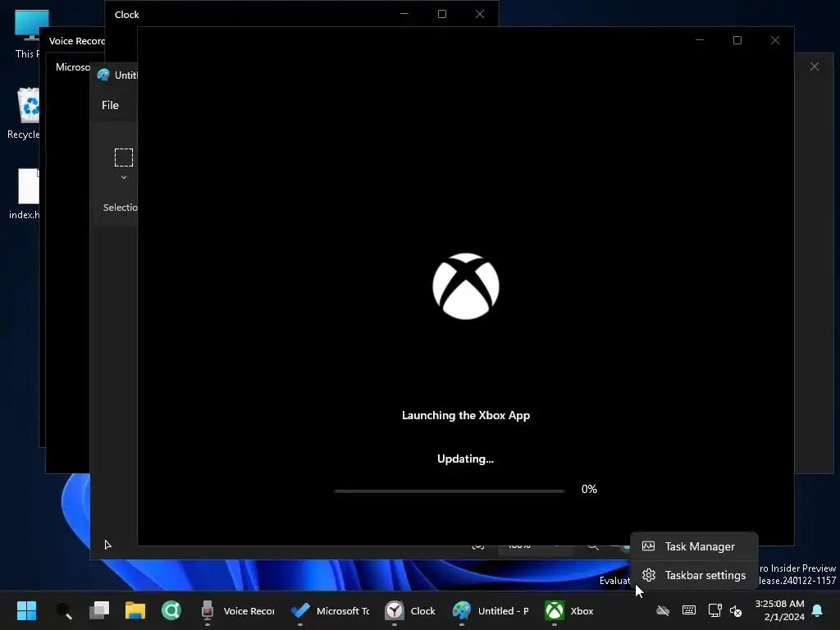Click the Paint status bar cursor icon

click(x=107, y=545)
